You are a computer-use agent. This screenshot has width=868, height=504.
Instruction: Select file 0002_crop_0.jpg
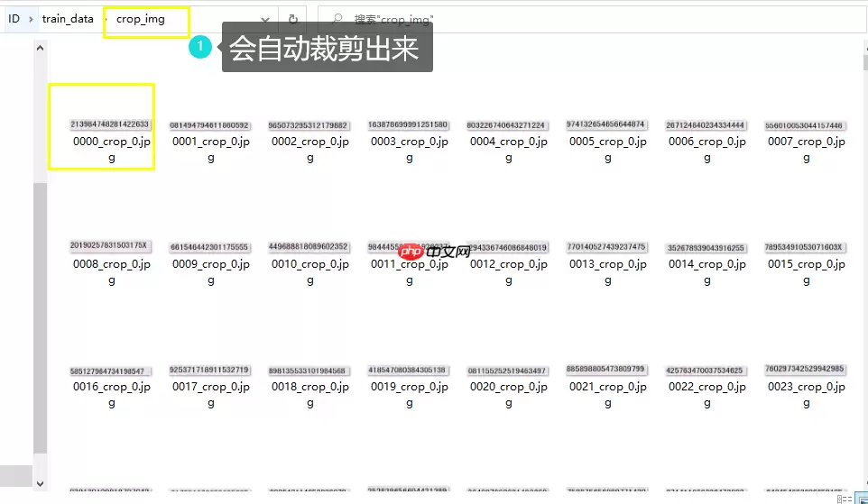click(310, 141)
